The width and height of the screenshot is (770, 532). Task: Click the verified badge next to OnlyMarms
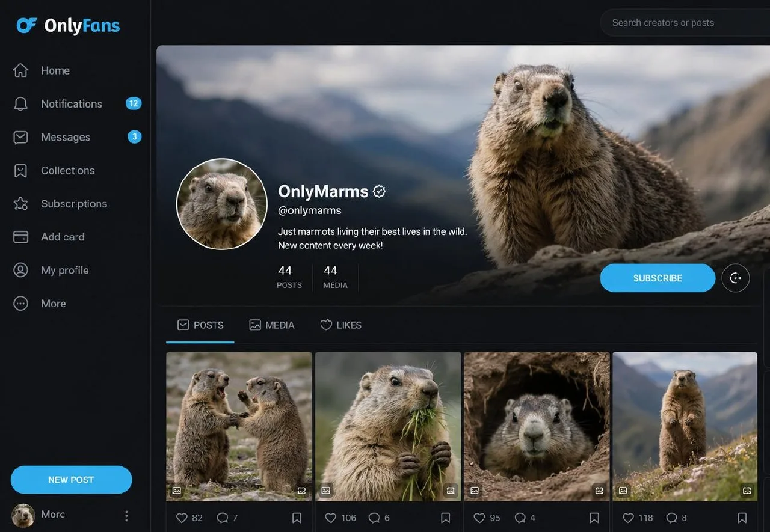click(379, 191)
